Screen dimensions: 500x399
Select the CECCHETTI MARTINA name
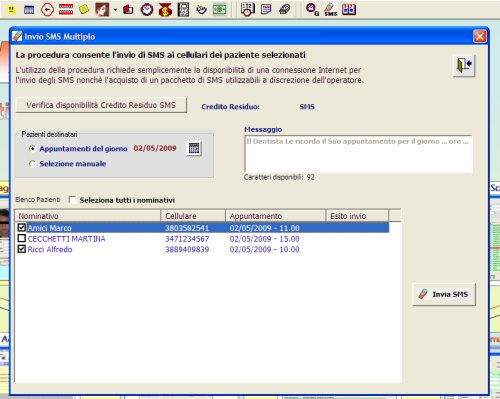(x=67, y=239)
